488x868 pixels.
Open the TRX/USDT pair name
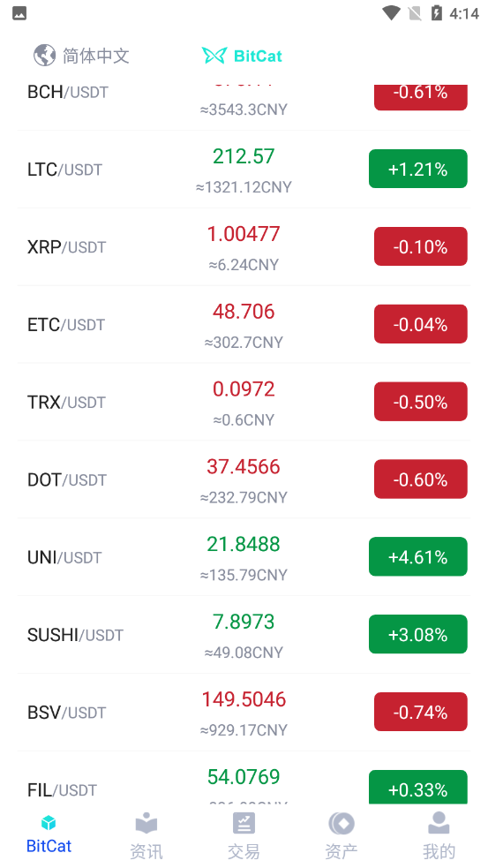[66, 403]
